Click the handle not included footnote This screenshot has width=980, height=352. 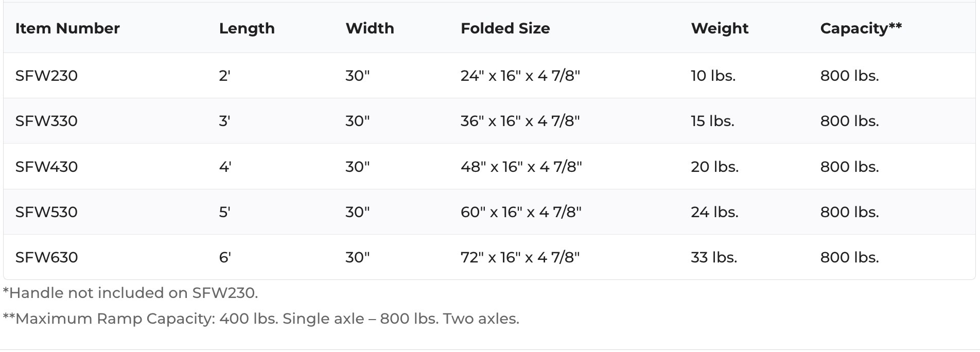tap(130, 293)
